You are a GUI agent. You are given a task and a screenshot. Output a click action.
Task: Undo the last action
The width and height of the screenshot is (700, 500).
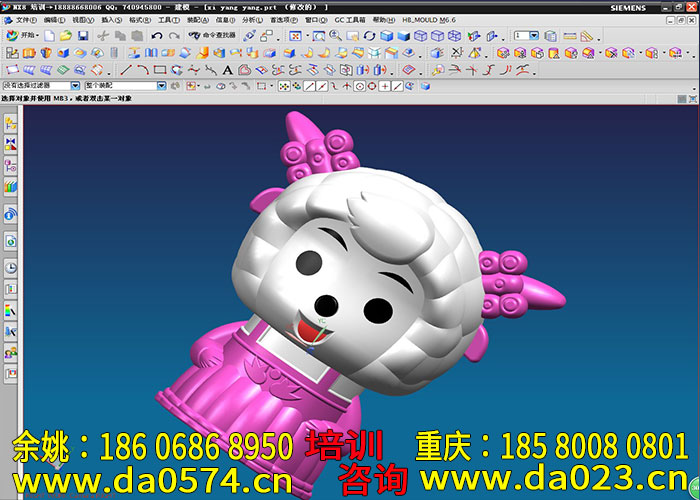click(157, 36)
